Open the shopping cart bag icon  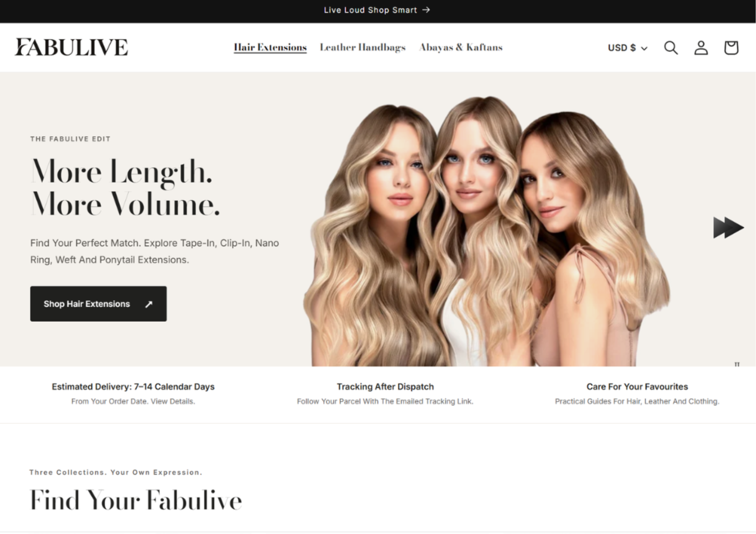click(x=731, y=48)
